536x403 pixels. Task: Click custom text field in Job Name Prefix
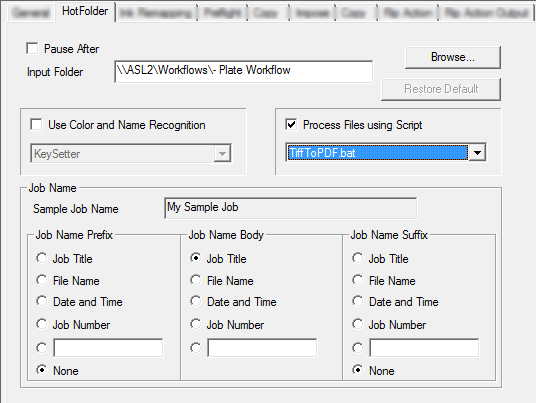click(x=108, y=348)
